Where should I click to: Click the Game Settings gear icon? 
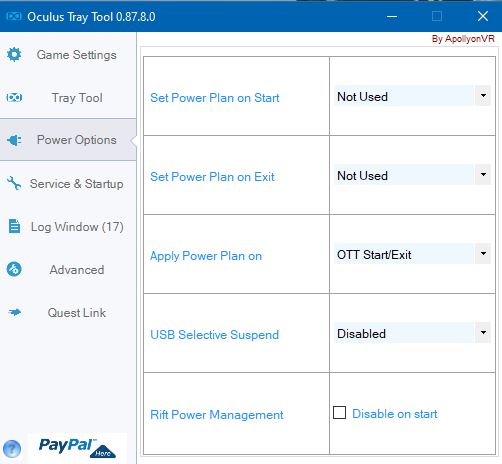(x=14, y=54)
